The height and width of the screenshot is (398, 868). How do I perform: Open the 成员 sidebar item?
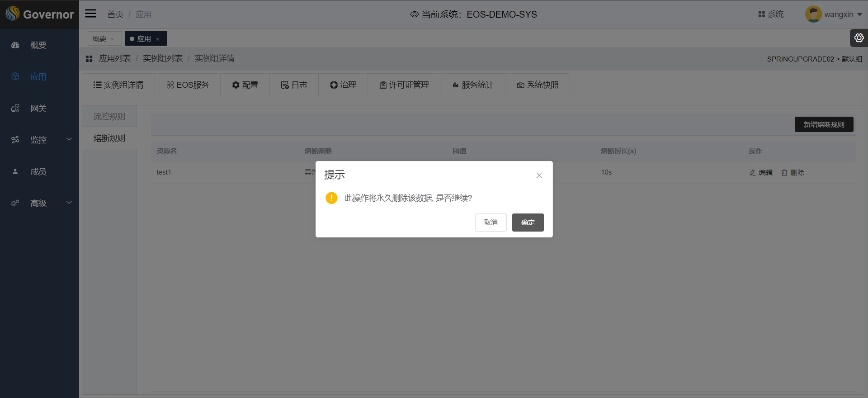[x=38, y=172]
